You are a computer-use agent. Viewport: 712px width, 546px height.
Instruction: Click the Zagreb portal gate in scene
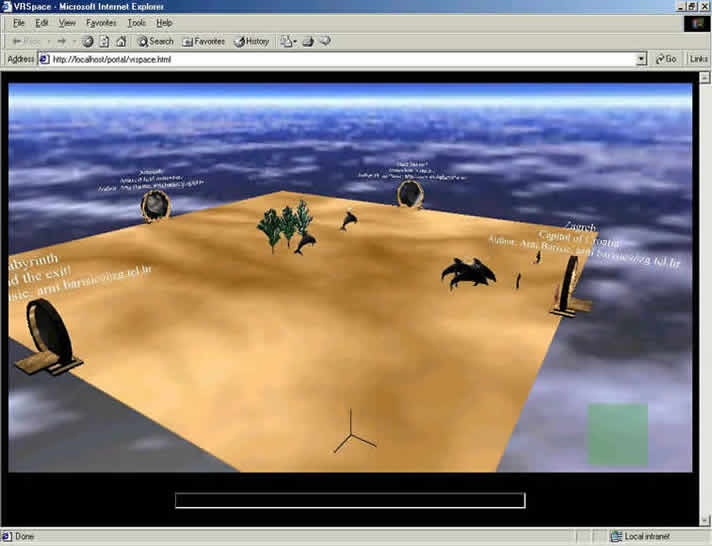click(x=568, y=287)
